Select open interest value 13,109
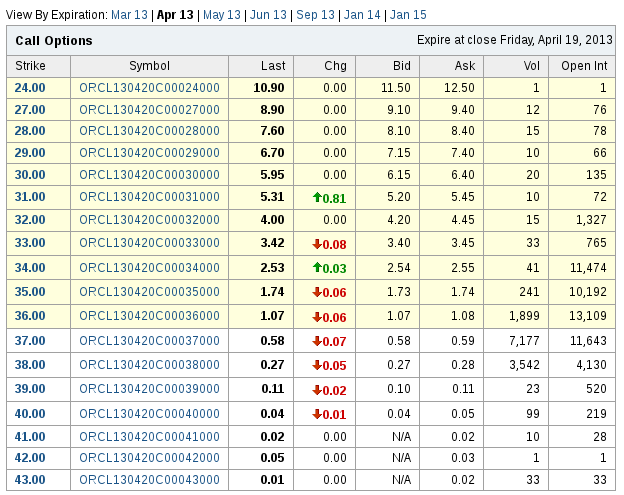The image size is (624, 495). click(588, 316)
